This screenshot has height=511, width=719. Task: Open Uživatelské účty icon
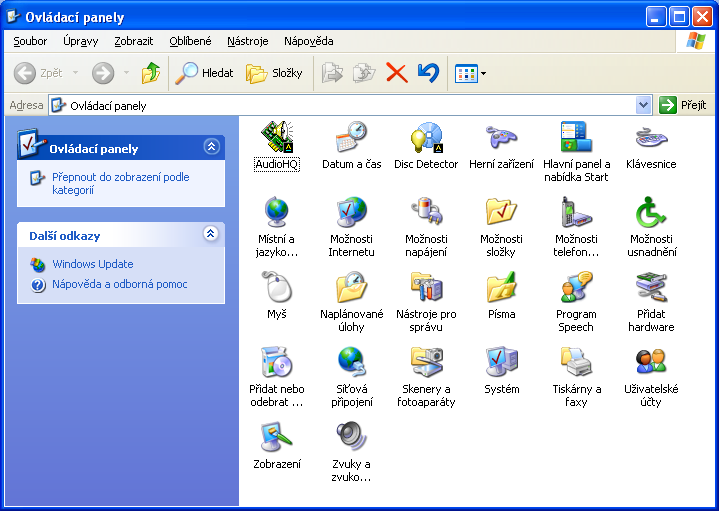(651, 361)
